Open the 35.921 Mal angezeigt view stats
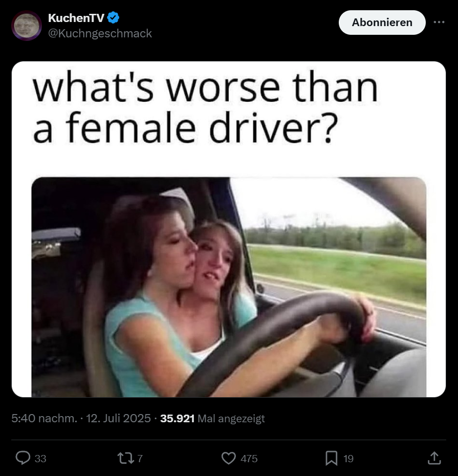Image resolution: width=458 pixels, height=476 pixels. coord(212,419)
